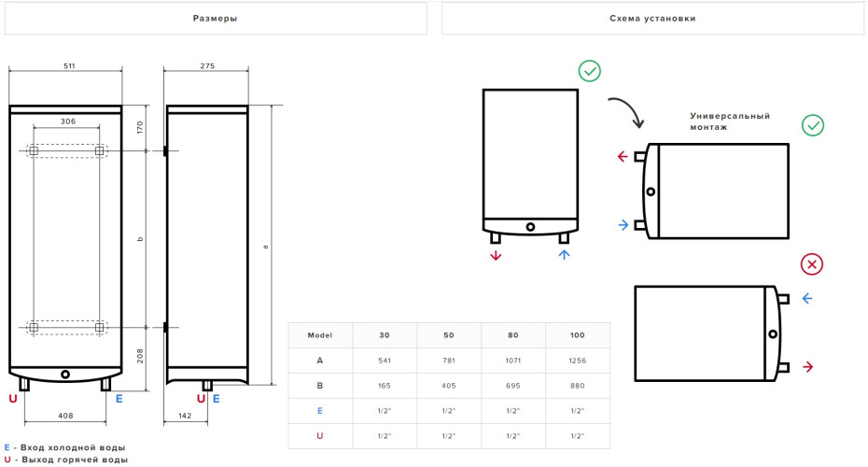868x467 pixels.
Task: Click the green checkmark above the vertical heater
Action: (589, 70)
